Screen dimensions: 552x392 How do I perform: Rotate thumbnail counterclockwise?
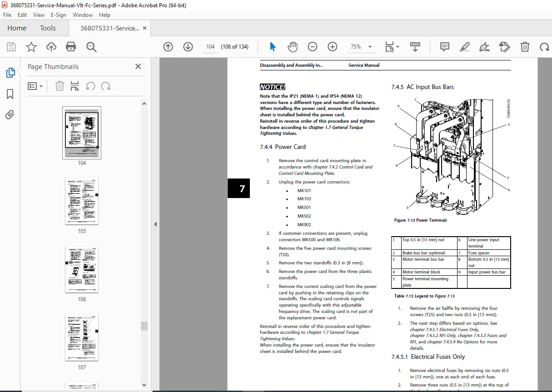(90, 86)
